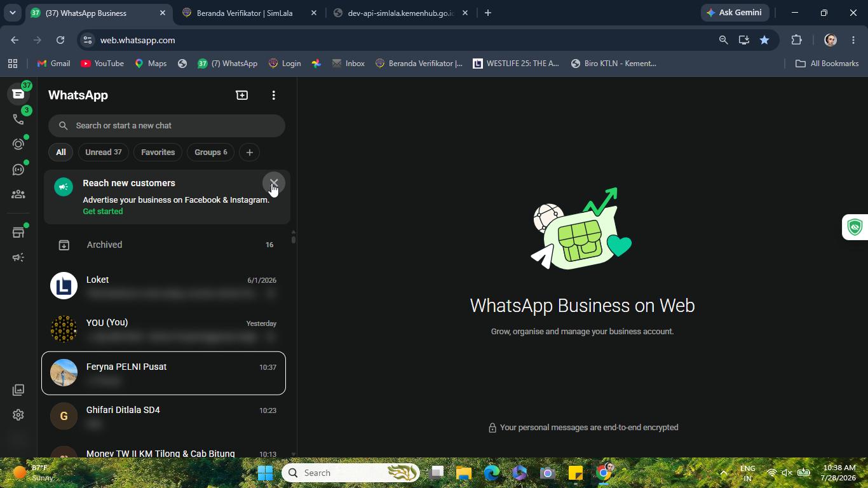
Task: Open the Communities icon in WhatsApp sidebar
Action: [18, 194]
